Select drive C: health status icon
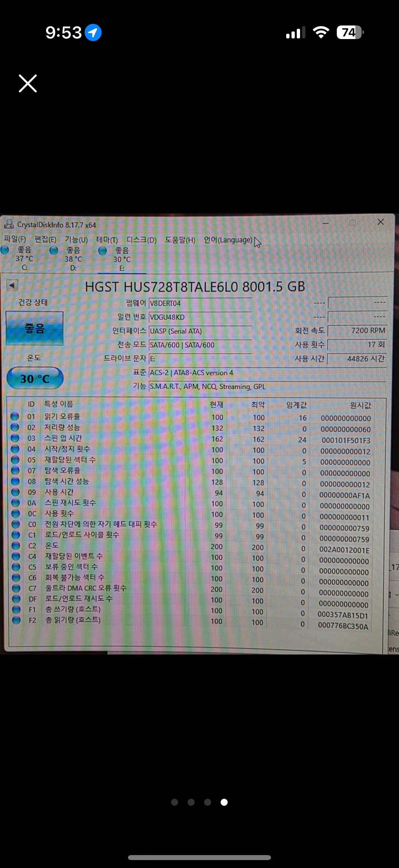Screen dimensions: 399x868 [x=5, y=250]
